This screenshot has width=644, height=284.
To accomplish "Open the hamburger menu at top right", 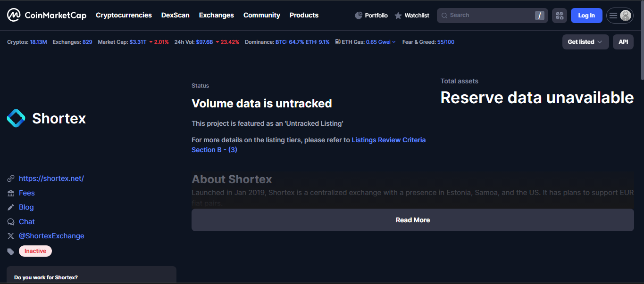I will point(619,15).
